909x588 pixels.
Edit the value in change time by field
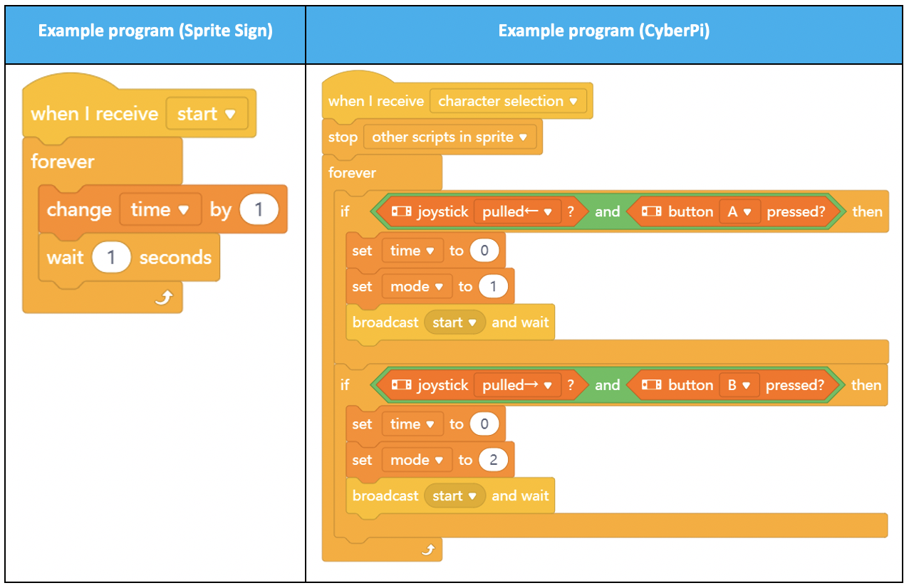click(258, 209)
